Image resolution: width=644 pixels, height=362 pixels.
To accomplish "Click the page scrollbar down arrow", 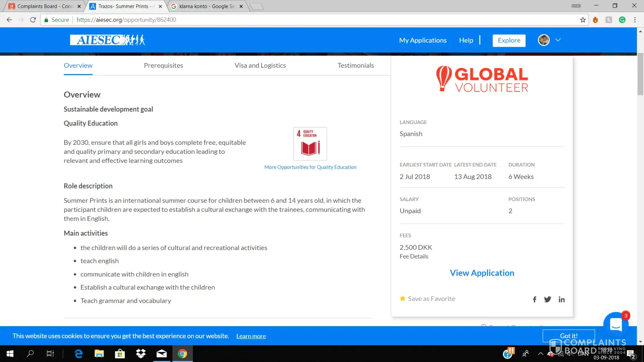I will (640, 341).
